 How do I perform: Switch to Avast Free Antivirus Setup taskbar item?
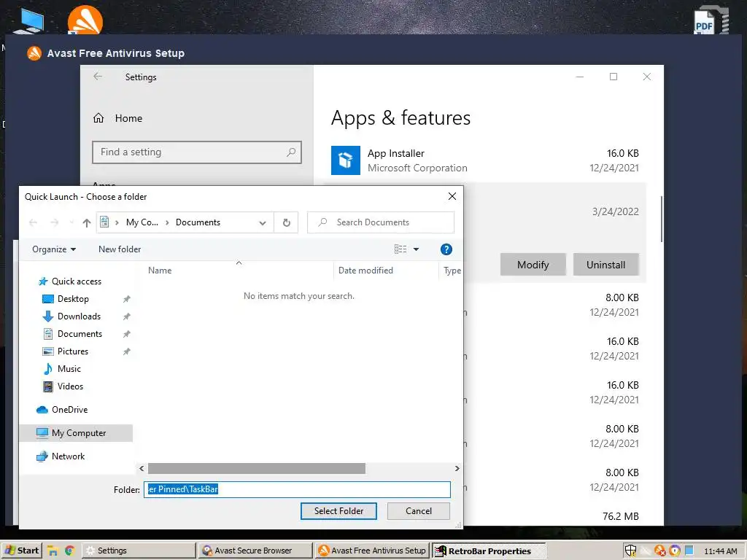(373, 551)
